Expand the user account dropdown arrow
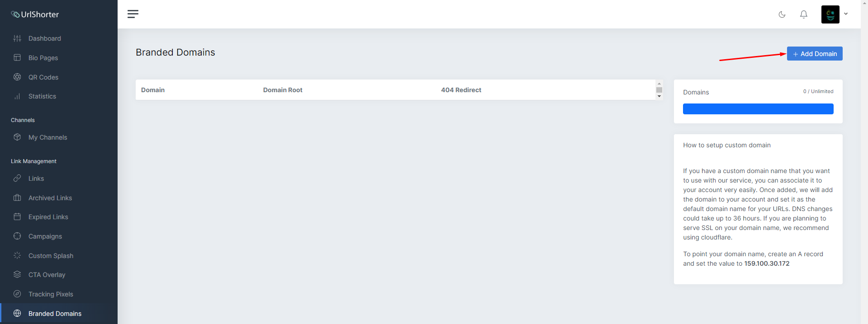This screenshot has width=868, height=324. (x=846, y=14)
